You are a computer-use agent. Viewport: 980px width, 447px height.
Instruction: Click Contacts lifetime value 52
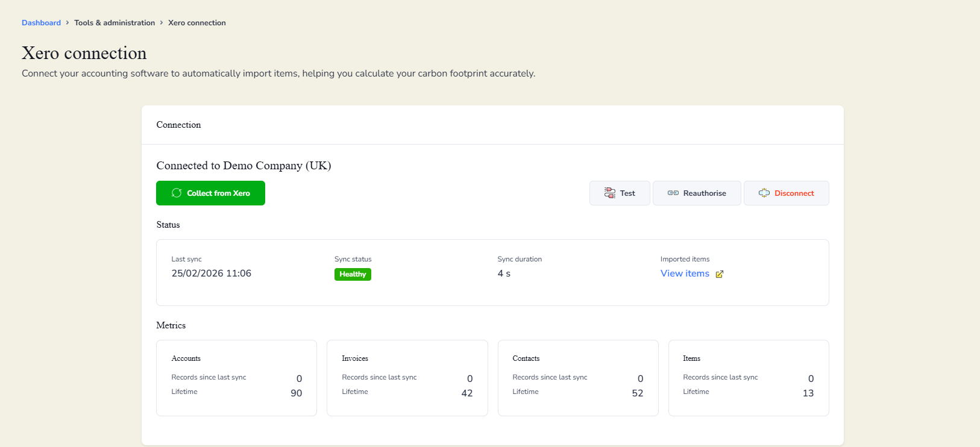tap(638, 393)
